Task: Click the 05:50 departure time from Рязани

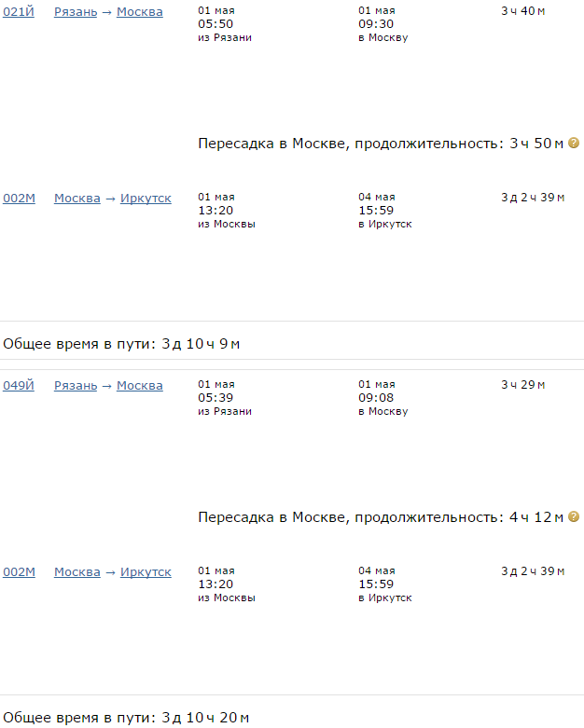Action: pos(214,25)
